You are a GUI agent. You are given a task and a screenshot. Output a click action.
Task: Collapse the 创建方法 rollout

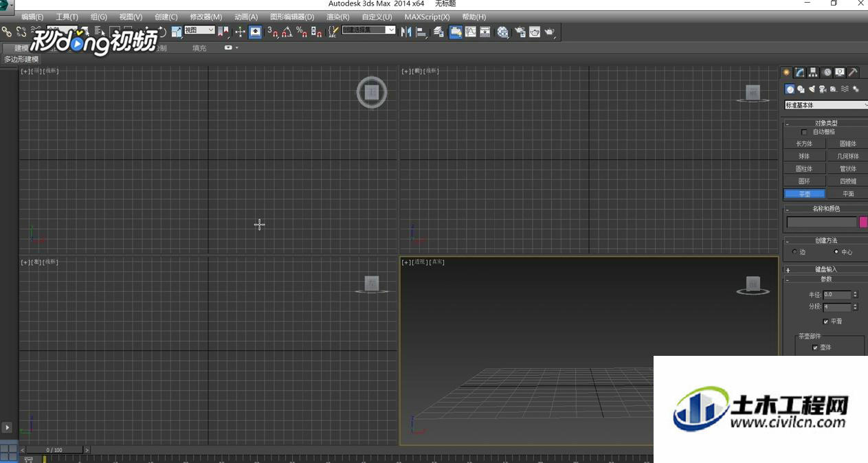click(x=825, y=240)
